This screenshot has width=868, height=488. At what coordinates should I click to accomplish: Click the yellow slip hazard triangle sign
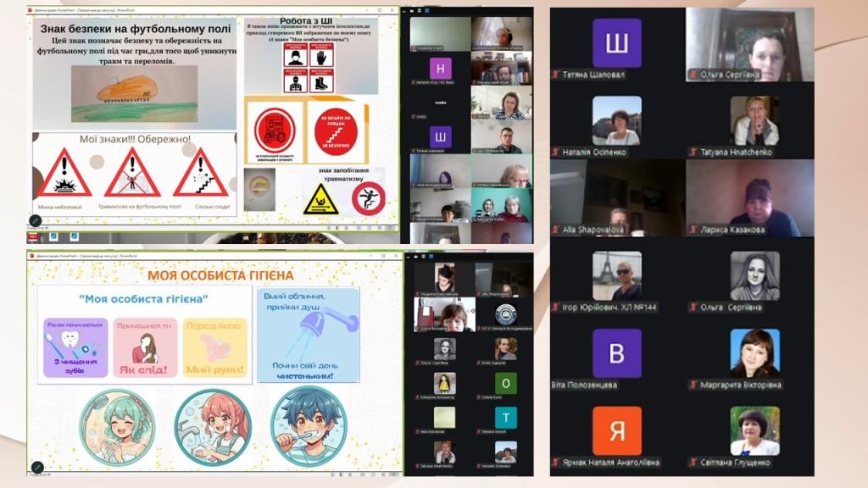pos(321,200)
